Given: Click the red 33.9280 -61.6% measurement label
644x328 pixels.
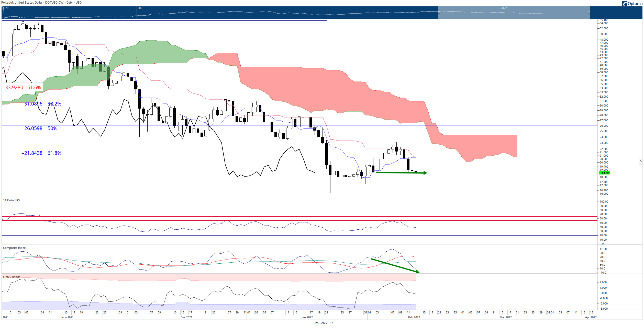Looking at the screenshot, I should (x=23, y=87).
